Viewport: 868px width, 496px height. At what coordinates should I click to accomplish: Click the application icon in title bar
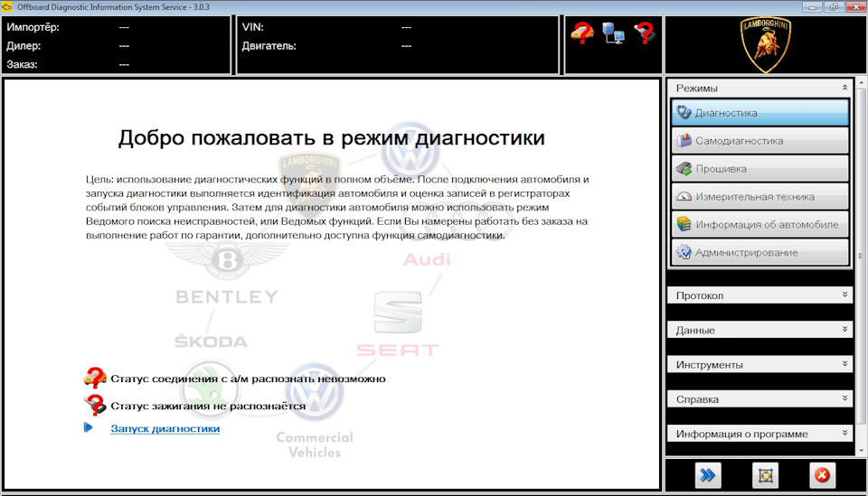(x=6, y=6)
